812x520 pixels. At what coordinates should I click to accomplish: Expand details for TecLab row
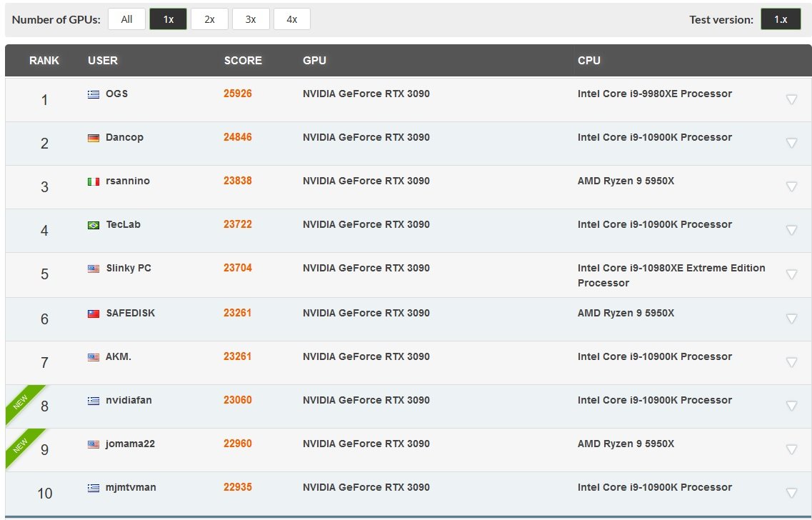tap(791, 230)
